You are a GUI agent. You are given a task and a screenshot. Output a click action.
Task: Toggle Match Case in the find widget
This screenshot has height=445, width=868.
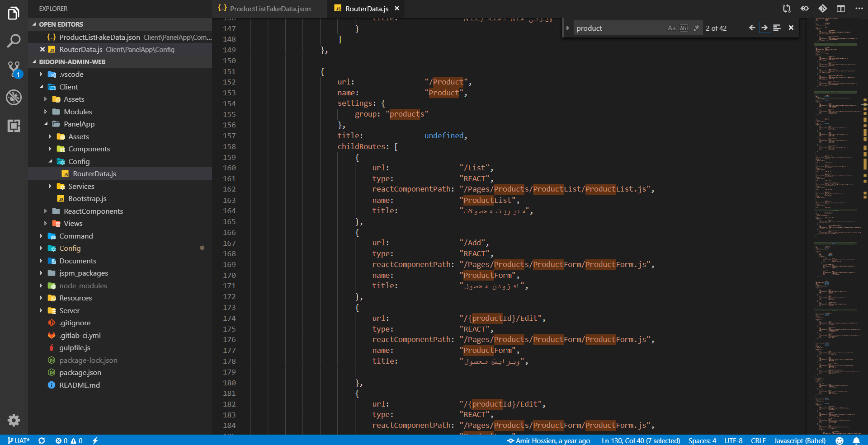pyautogui.click(x=671, y=28)
